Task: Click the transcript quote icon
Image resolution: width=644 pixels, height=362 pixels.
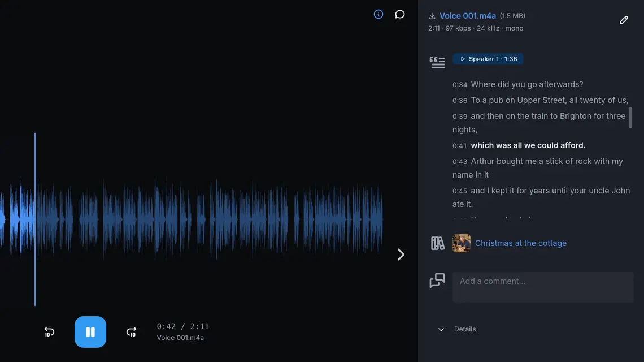Action: [x=437, y=62]
